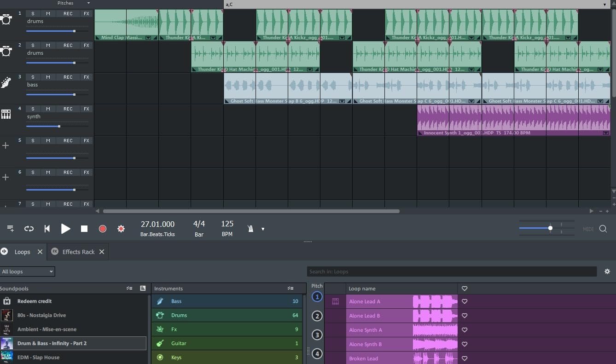This screenshot has height=364, width=616.
Task: Click drum kit icon of track 1
Action: 6,20
